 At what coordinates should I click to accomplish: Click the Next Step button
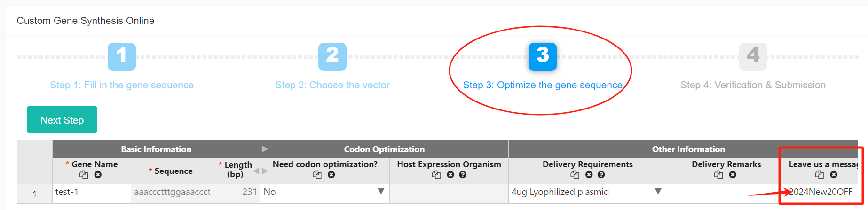pos(62,120)
